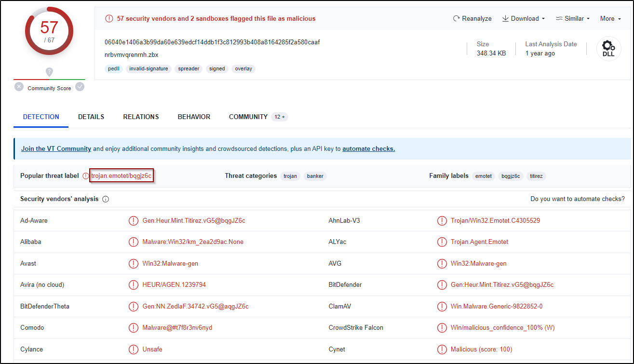Click the titirez family label
The image size is (634, 364).
(x=536, y=176)
